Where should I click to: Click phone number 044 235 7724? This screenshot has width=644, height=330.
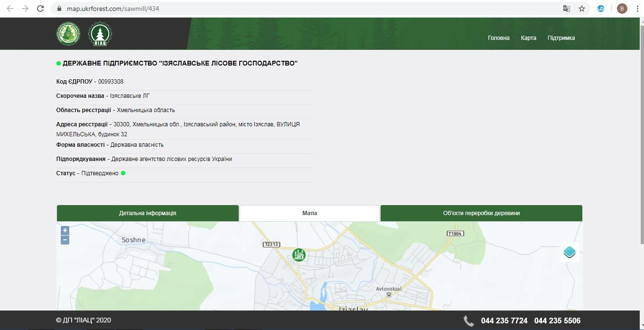pos(504,321)
